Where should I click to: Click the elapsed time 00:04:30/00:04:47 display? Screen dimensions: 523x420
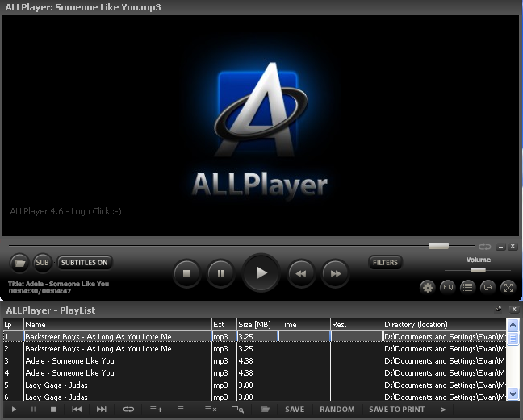tap(40, 291)
